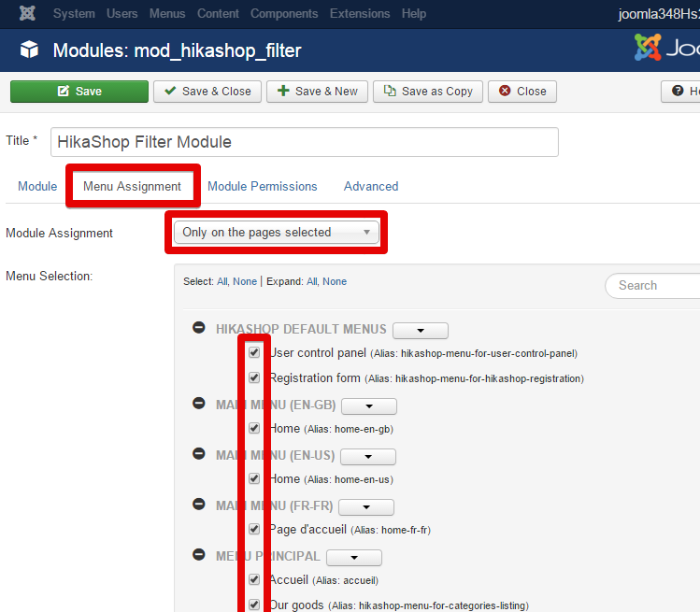Collapse Main Menu (EN-US) group minus icon
This screenshot has height=612, width=700.
click(199, 453)
